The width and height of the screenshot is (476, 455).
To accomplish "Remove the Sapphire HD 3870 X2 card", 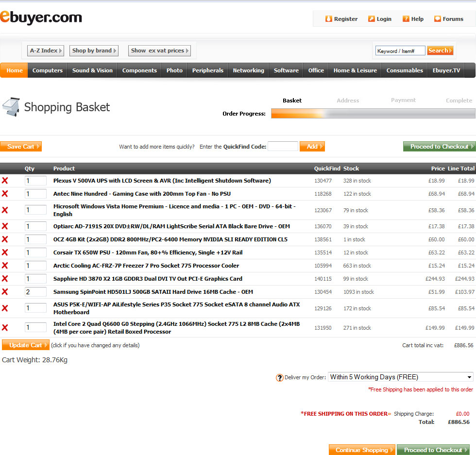I will pyautogui.click(x=5, y=279).
